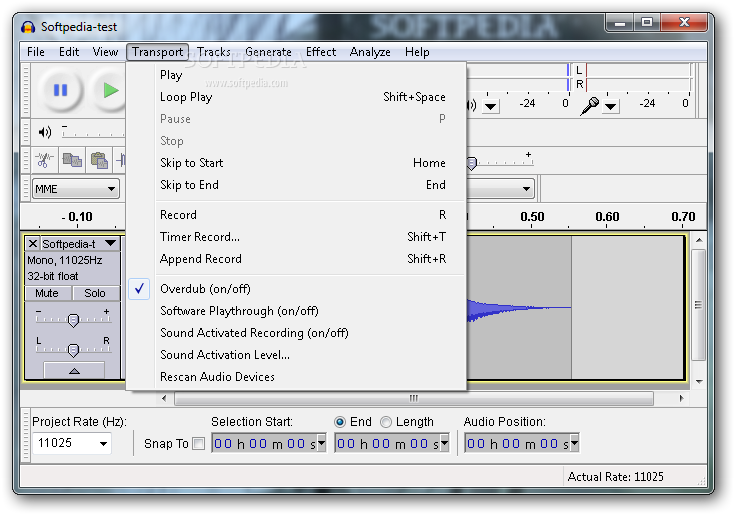Select the Length radio button
The image size is (735, 515).
386,422
